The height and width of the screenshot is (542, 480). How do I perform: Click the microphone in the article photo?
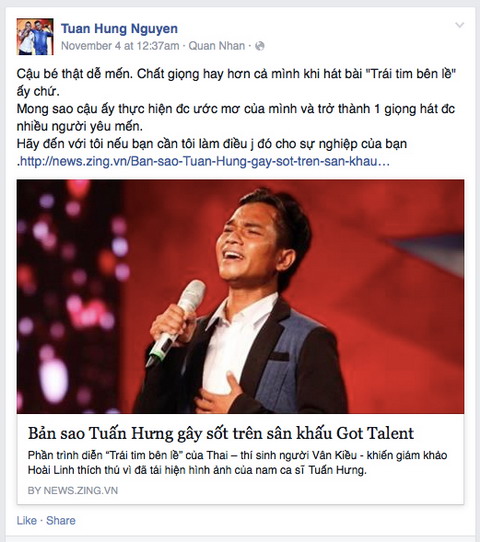176,322
